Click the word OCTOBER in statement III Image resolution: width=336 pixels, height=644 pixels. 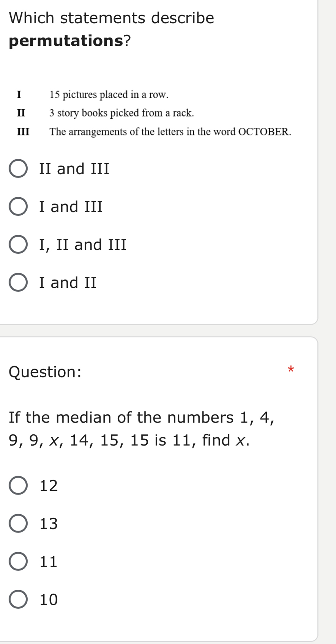point(263,132)
